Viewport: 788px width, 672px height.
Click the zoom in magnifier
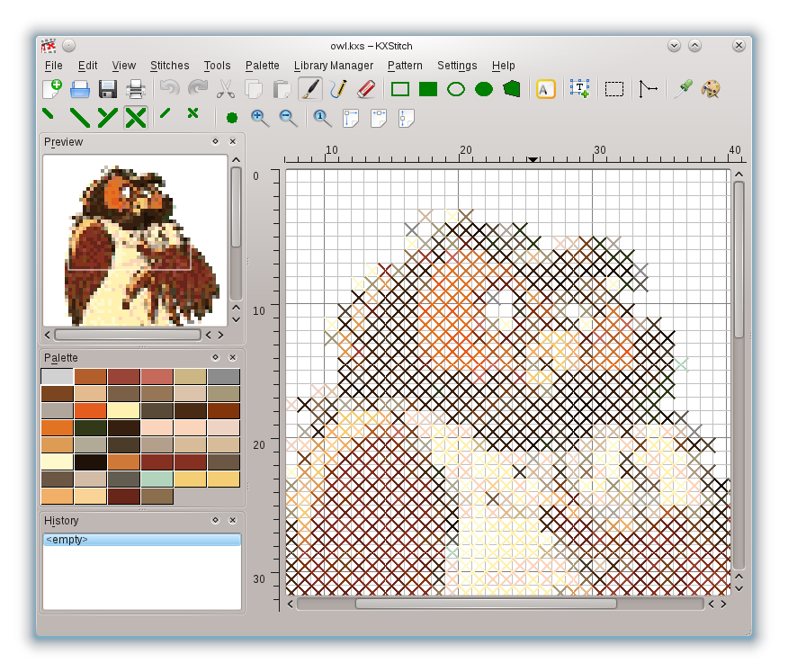(x=260, y=117)
